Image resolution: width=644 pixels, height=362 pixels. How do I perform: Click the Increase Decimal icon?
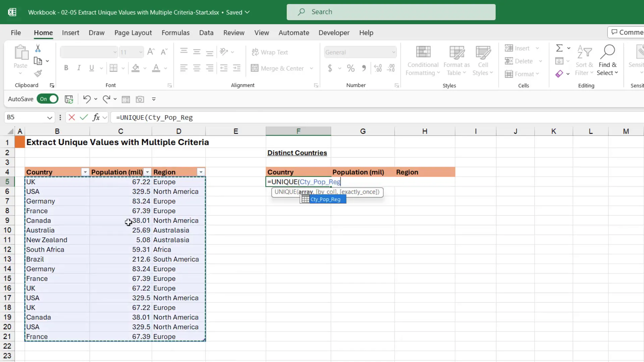tap(378, 68)
